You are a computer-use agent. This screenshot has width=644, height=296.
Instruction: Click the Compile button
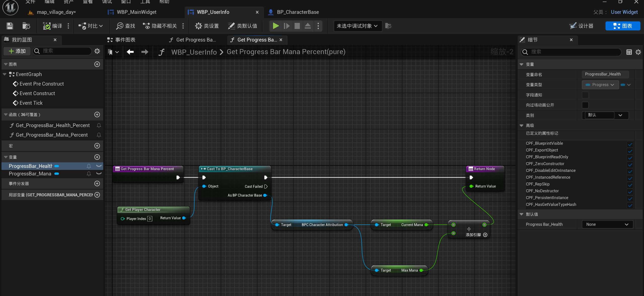(53, 26)
